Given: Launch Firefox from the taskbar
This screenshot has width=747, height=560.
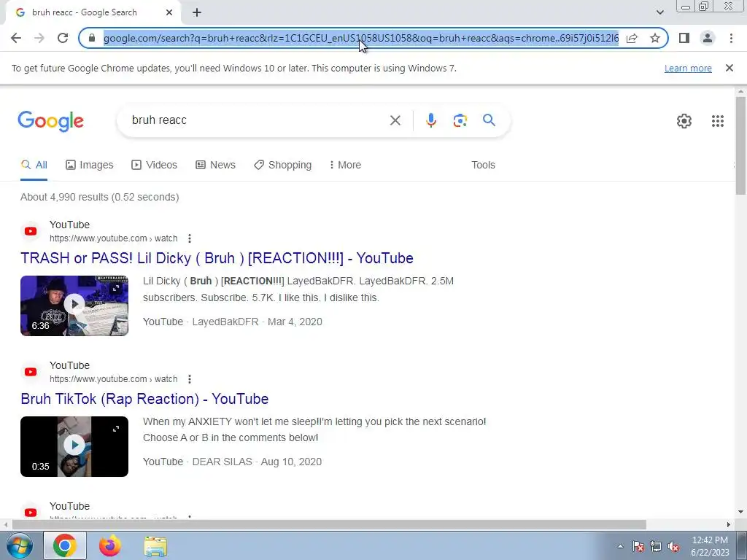Looking at the screenshot, I should 110,545.
